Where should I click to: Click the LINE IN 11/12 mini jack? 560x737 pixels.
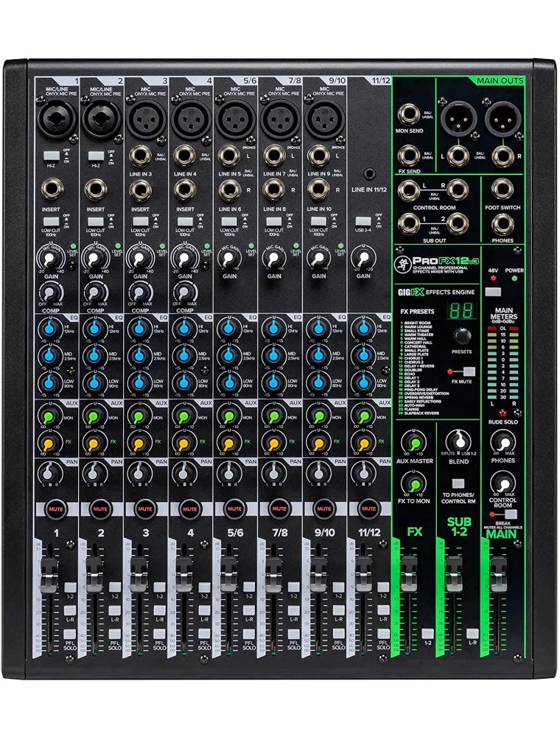[x=370, y=175]
